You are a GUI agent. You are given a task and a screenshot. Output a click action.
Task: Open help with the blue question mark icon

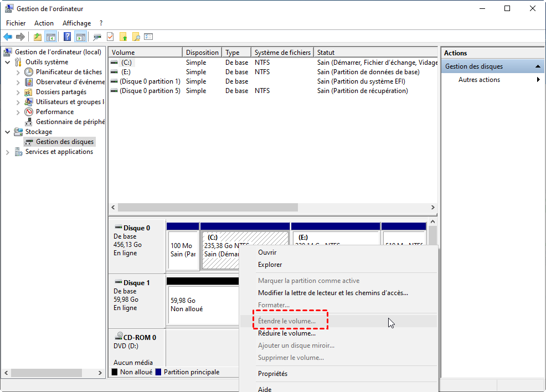tap(67, 37)
